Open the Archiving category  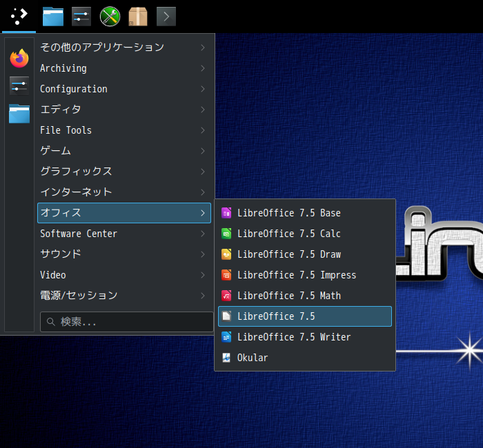coord(124,68)
